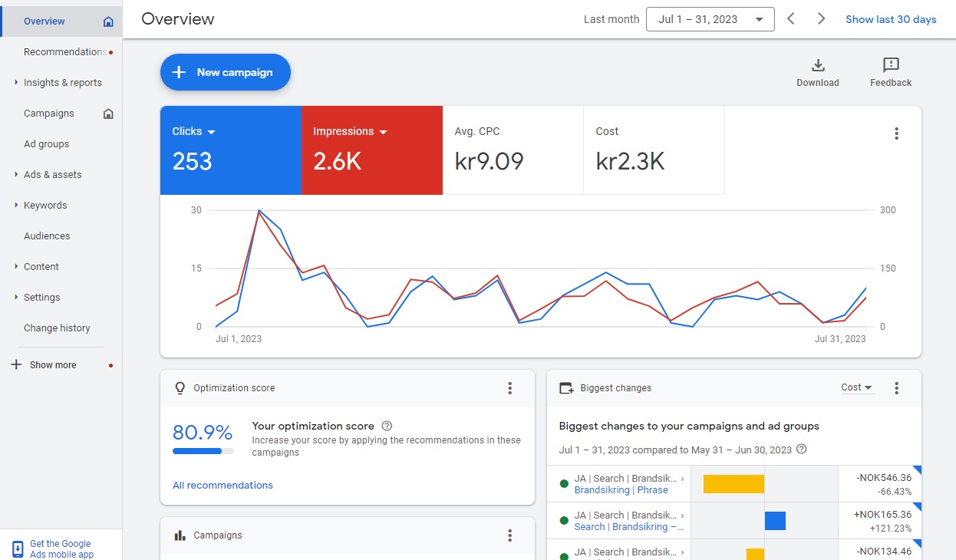This screenshot has width=956, height=560.
Task: Open scorecard chart three-dot menu
Action: pyautogui.click(x=896, y=133)
